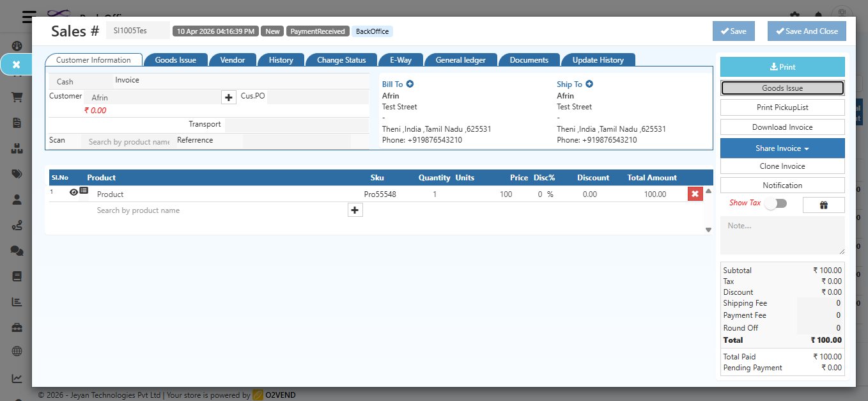Open the product details grid icon in row 1
This screenshot has height=401, width=868.
point(83,191)
